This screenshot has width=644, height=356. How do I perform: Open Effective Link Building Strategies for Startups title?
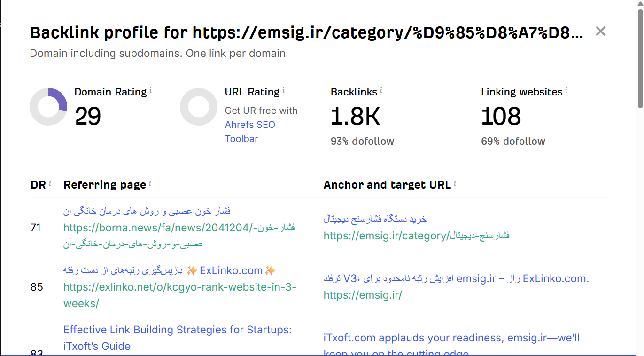[178, 338]
